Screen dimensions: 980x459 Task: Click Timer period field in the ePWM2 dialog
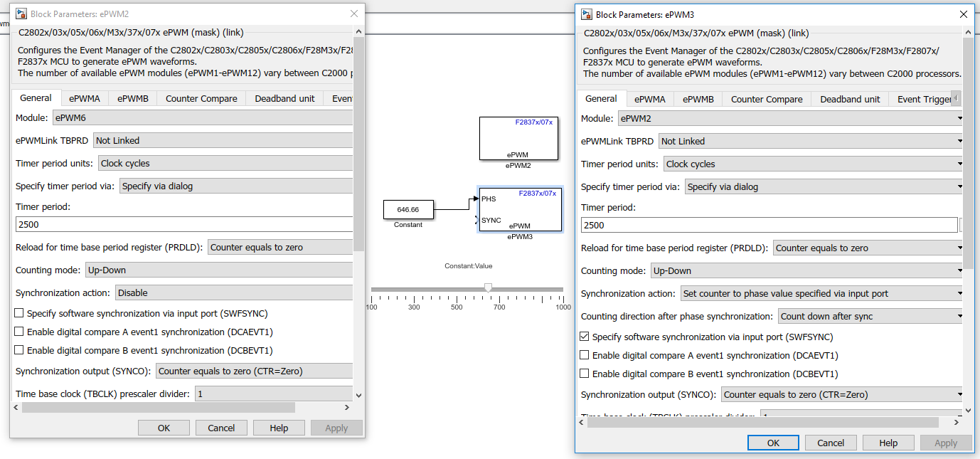coord(184,224)
